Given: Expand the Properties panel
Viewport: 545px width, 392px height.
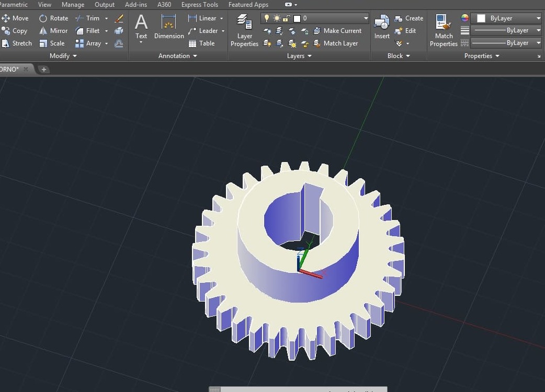Looking at the screenshot, I should 482,55.
